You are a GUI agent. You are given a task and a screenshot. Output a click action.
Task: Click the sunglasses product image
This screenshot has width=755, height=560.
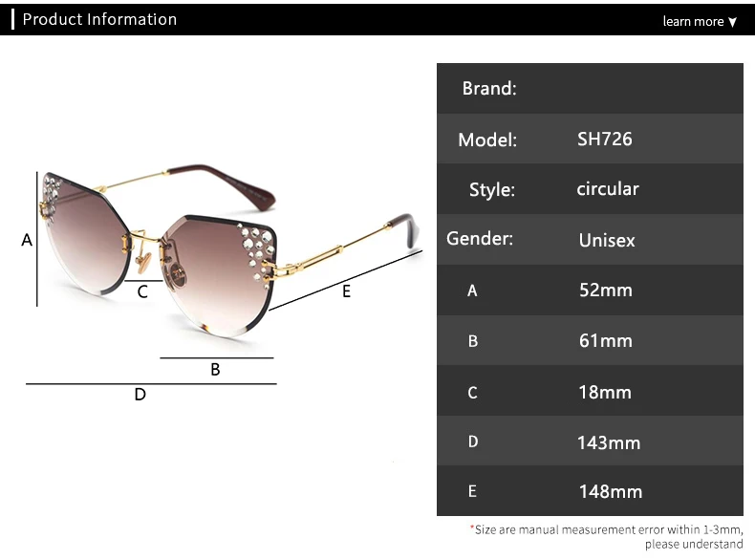tap(228, 250)
